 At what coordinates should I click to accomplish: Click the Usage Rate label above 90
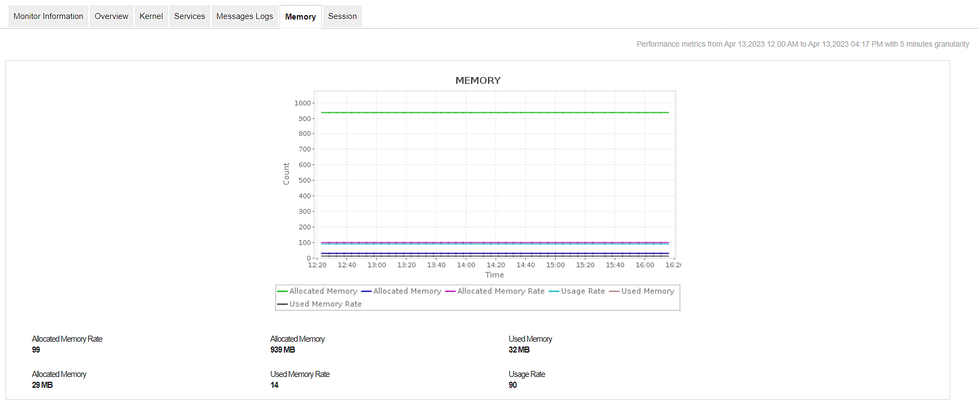pyautogui.click(x=527, y=374)
